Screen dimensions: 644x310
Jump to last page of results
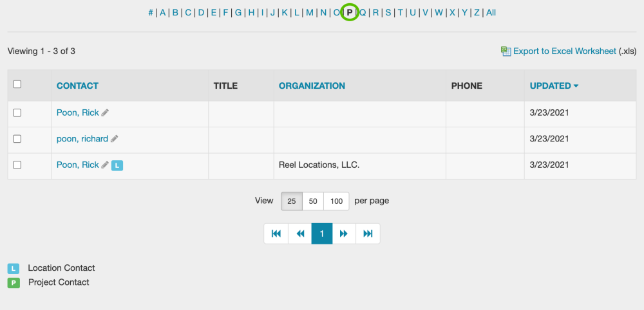coord(368,234)
